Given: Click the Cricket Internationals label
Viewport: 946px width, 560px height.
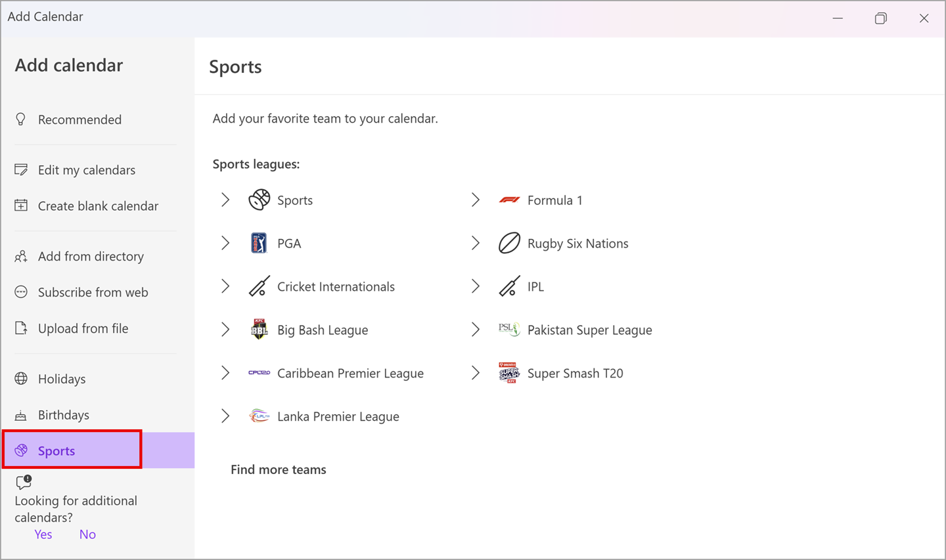Looking at the screenshot, I should (336, 287).
